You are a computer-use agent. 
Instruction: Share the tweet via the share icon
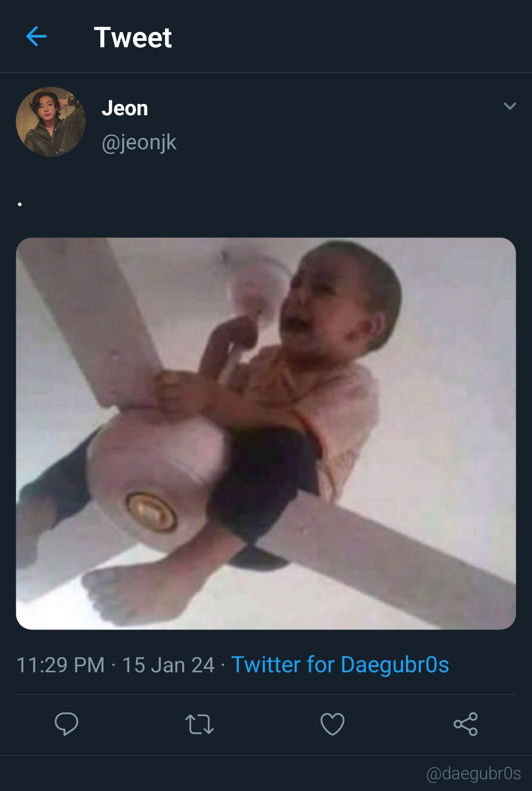[x=465, y=724]
